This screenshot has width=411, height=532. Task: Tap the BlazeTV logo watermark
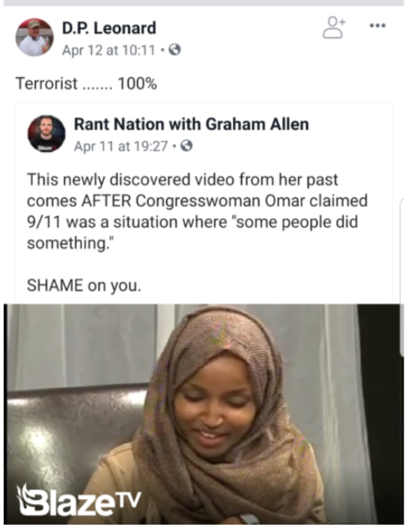tap(79, 500)
